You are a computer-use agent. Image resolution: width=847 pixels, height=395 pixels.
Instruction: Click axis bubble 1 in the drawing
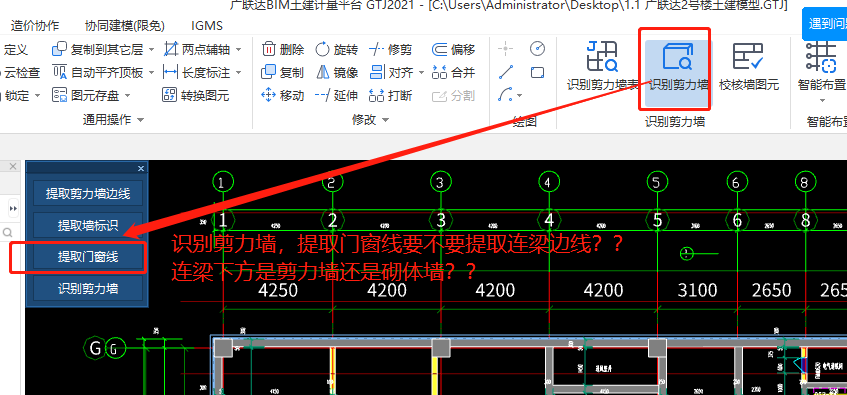pyautogui.click(x=222, y=182)
